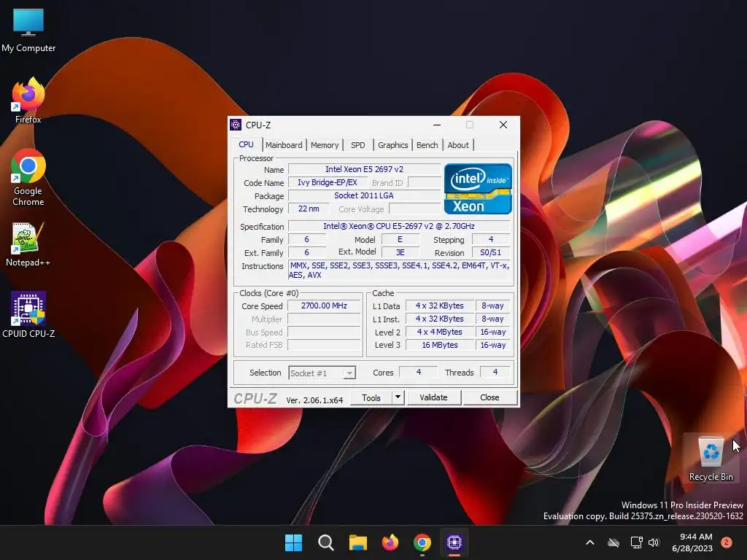
Task: Close CPU-Z with the title bar X
Action: [x=503, y=125]
